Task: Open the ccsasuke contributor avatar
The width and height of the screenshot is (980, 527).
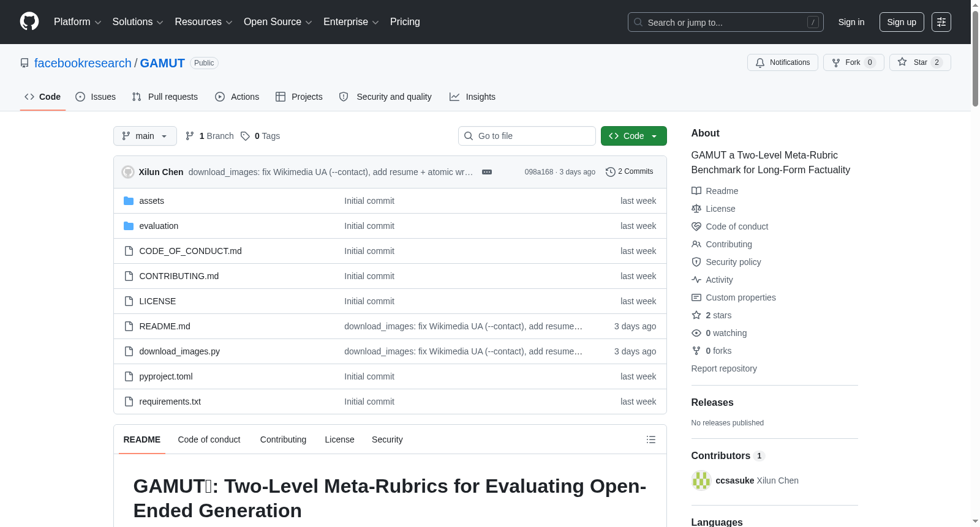Action: coord(701,480)
